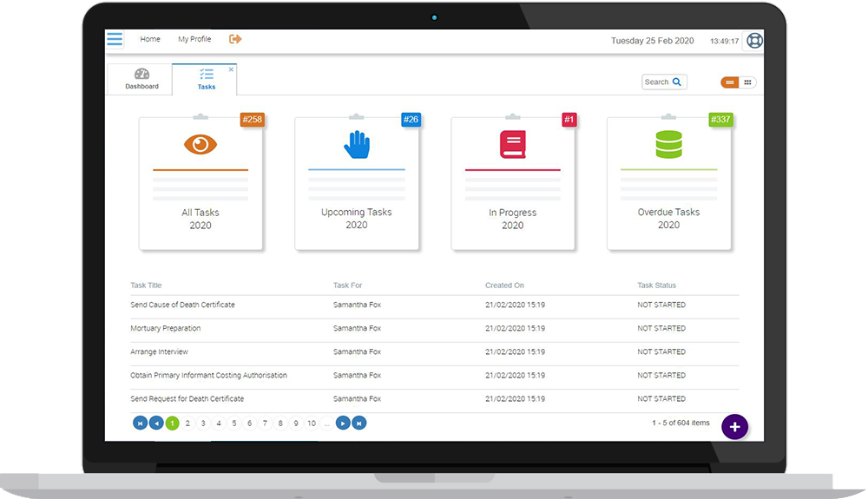Switch to the Dashboard tab
The image size is (868, 499).
click(139, 79)
